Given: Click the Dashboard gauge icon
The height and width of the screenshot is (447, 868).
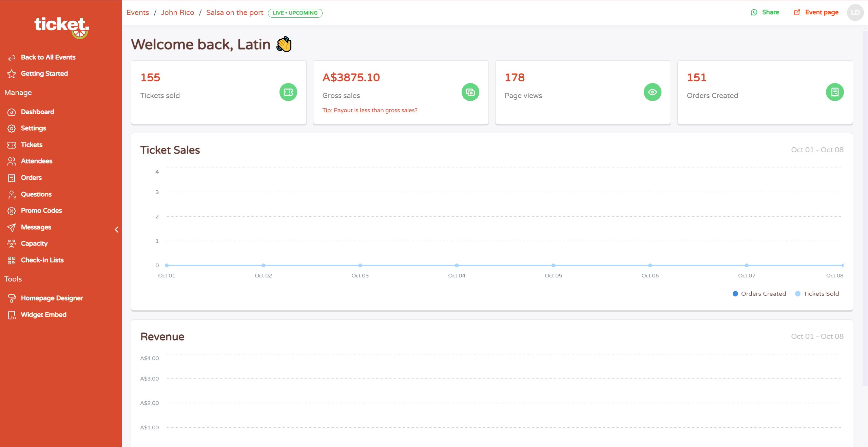Looking at the screenshot, I should click(x=12, y=112).
